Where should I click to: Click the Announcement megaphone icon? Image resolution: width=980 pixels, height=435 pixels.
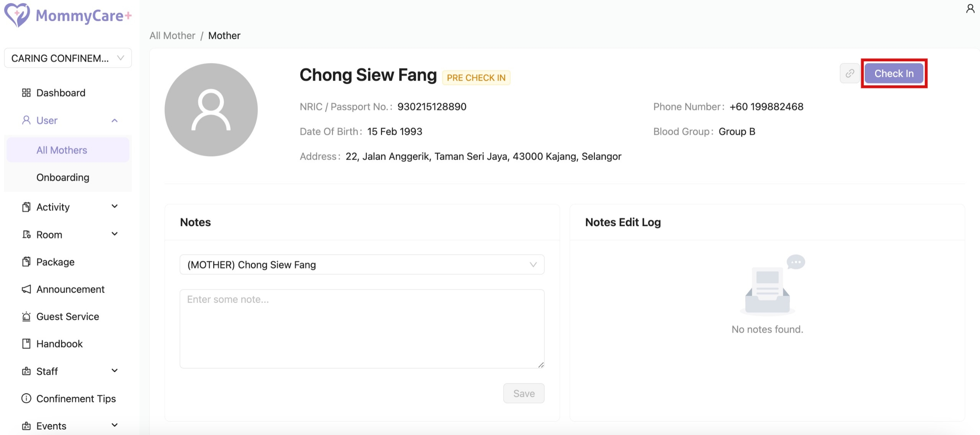tap(26, 289)
